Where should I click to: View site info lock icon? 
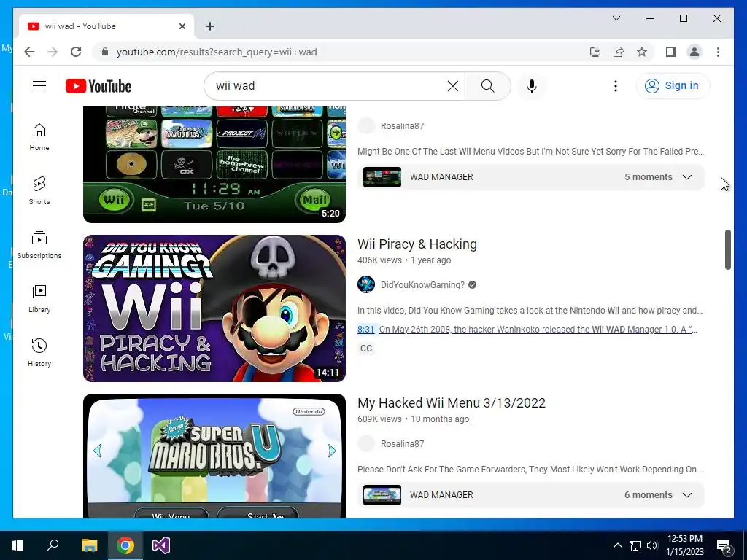[x=105, y=52]
